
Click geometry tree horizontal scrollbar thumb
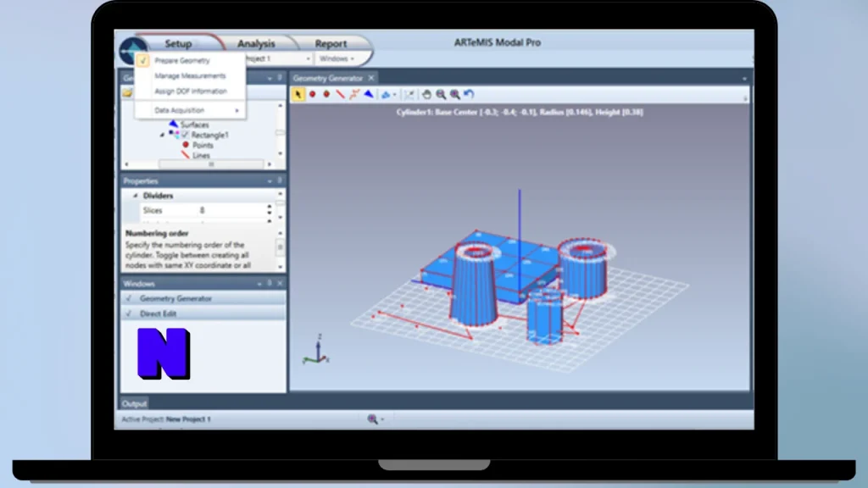pyautogui.click(x=211, y=164)
